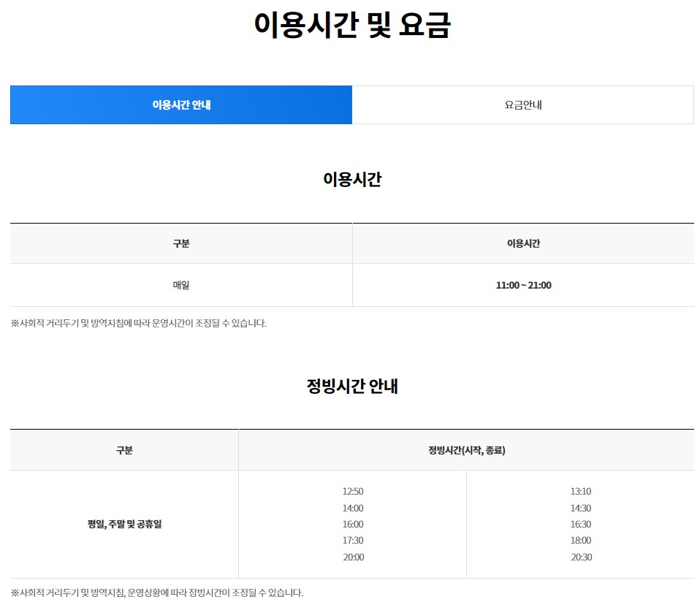Click the 13:10 end time

click(581, 491)
